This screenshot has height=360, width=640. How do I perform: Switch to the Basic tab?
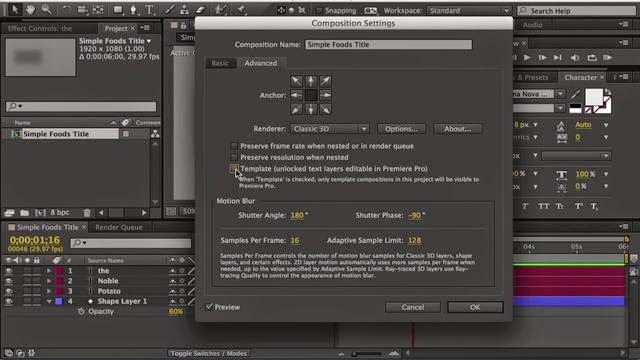click(221, 63)
